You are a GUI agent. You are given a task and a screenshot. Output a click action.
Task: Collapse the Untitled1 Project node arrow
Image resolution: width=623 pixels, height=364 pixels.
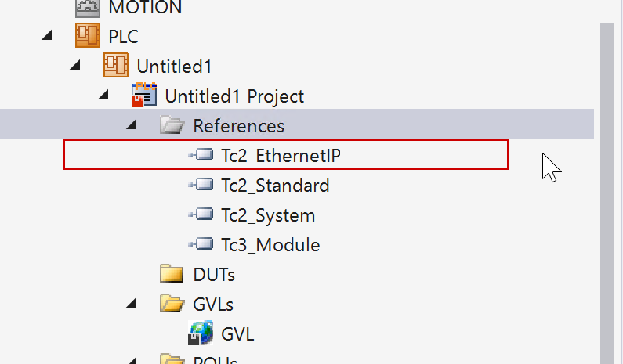tap(104, 96)
